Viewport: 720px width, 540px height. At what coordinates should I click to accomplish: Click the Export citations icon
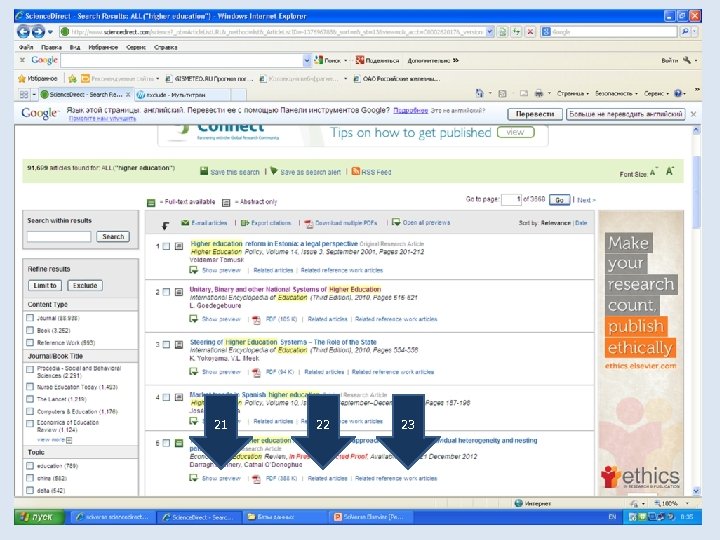(245, 223)
